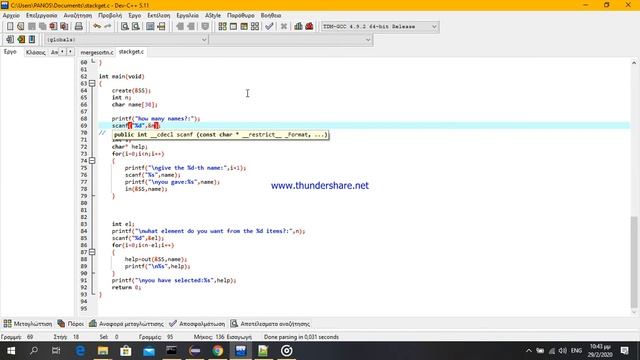Open the Αναζήτηση menu

pyautogui.click(x=78, y=16)
